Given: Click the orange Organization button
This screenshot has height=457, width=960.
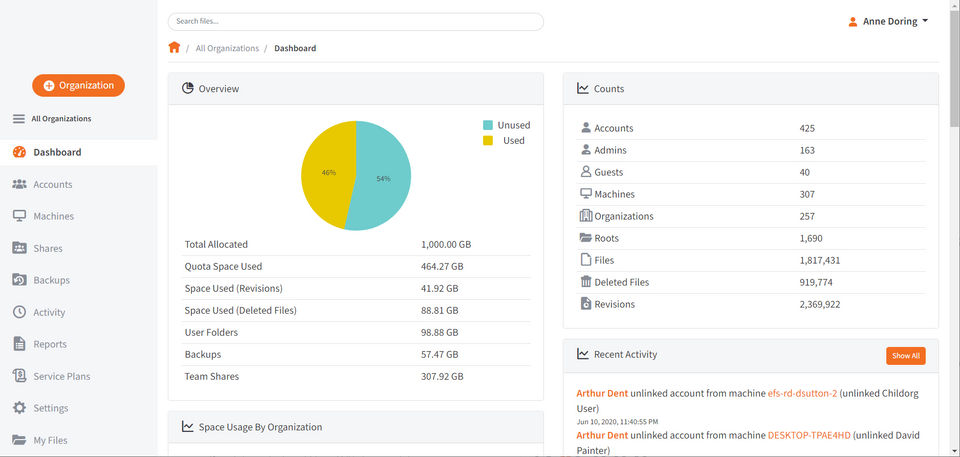Looking at the screenshot, I should (x=78, y=85).
